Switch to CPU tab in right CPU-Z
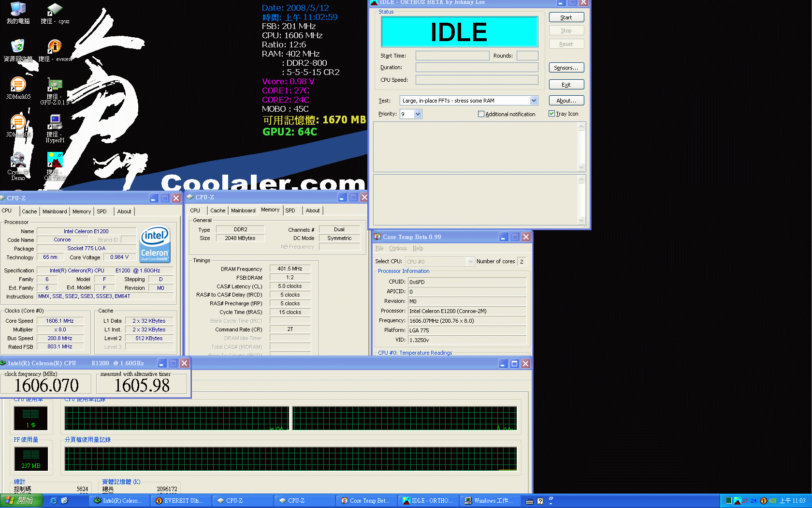Image resolution: width=812 pixels, height=508 pixels. [x=195, y=210]
